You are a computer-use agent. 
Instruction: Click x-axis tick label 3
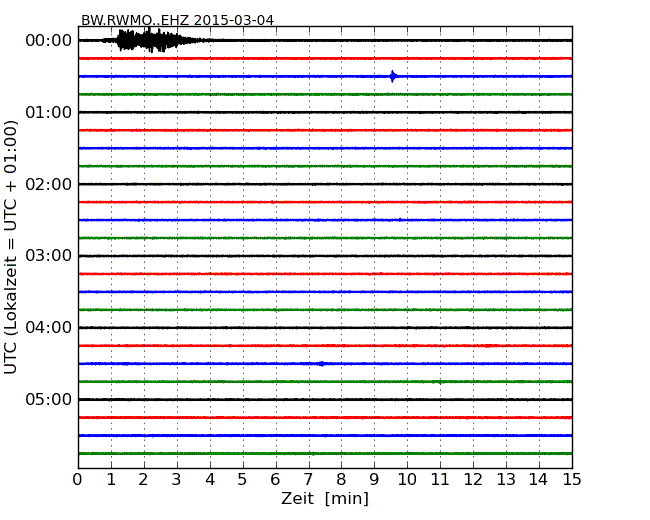(177, 480)
